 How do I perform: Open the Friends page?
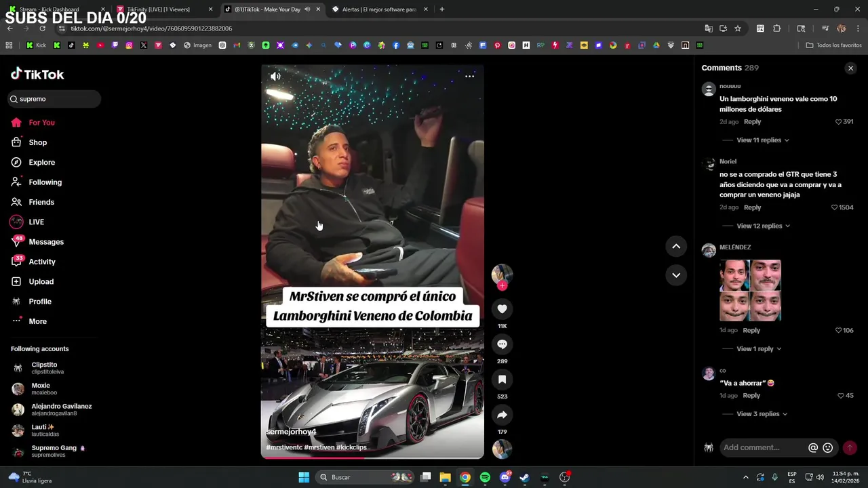click(34, 202)
